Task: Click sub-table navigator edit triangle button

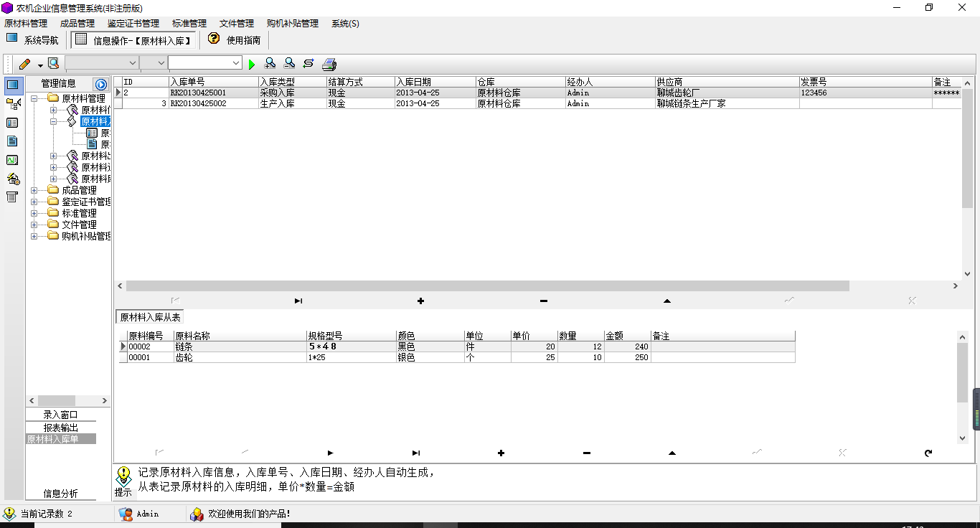Action: (672, 453)
